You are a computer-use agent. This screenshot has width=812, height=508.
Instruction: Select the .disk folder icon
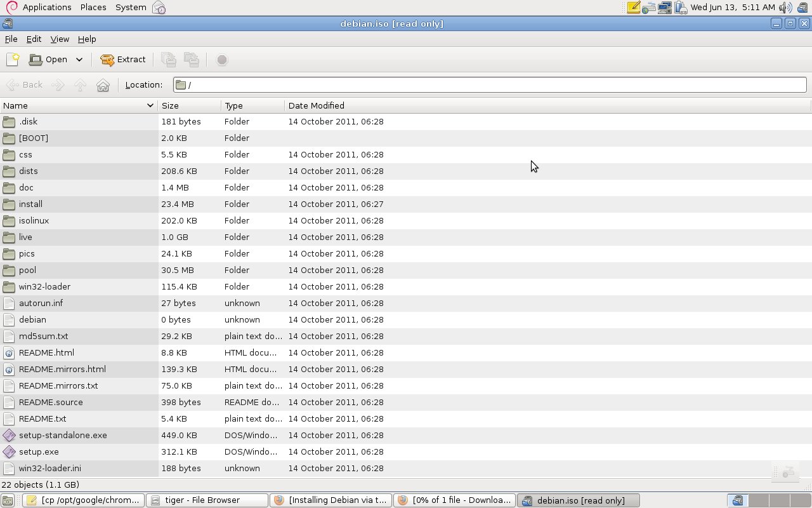(9, 121)
